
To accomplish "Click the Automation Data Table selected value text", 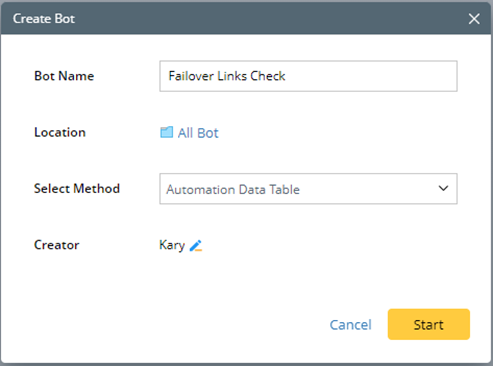I will (233, 189).
